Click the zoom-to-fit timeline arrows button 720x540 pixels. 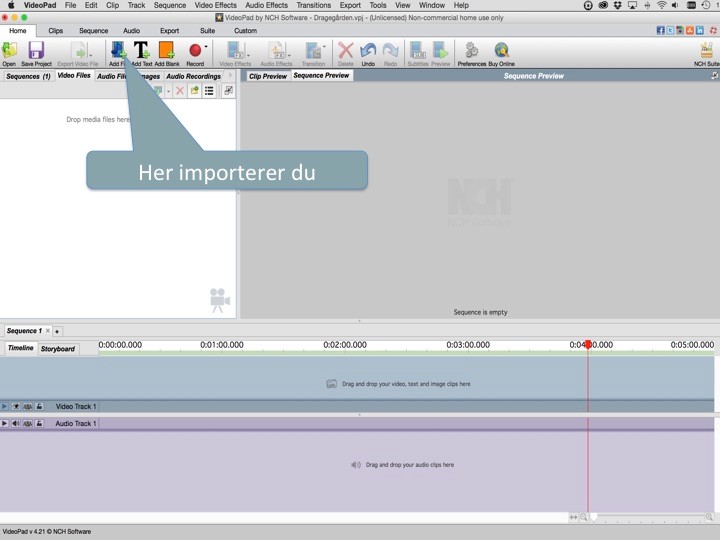pos(574,517)
